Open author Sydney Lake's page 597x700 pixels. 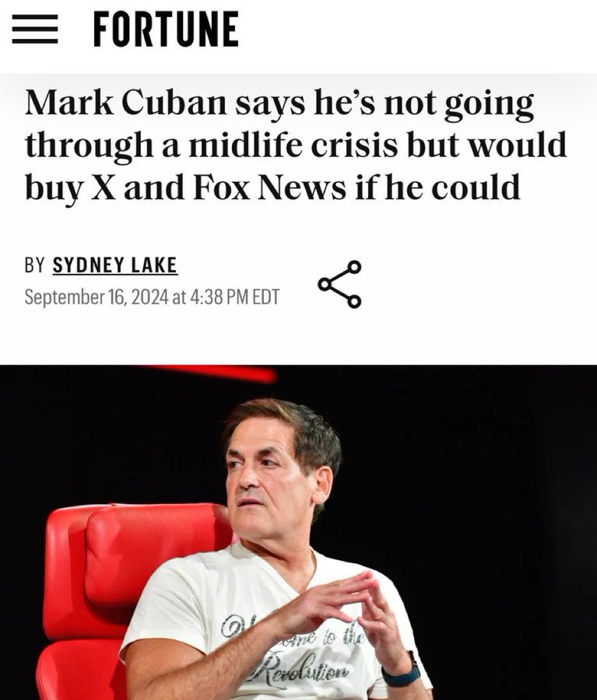(115, 265)
